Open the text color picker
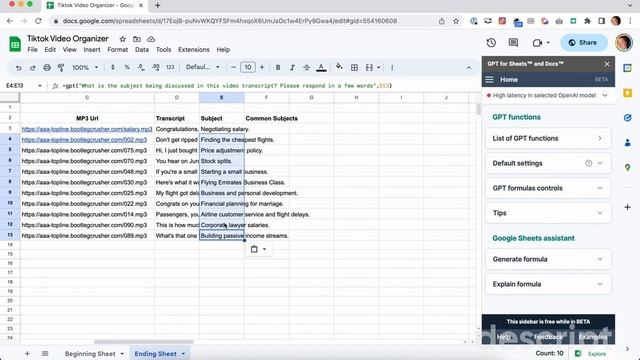 [x=321, y=68]
